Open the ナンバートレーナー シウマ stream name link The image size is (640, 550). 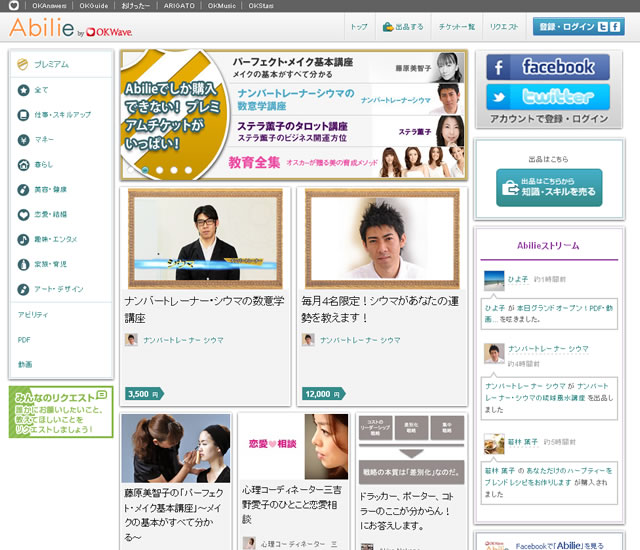pyautogui.click(x=548, y=349)
